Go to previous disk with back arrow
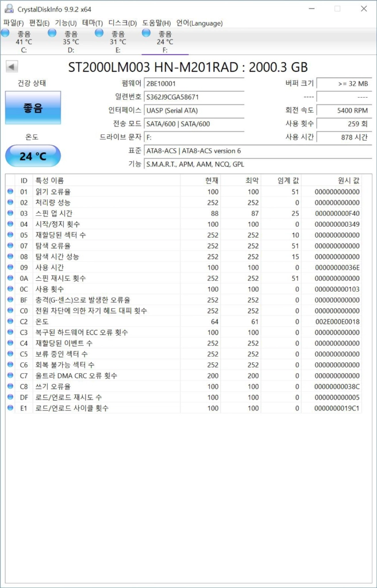The height and width of the screenshot is (588, 377). (11, 67)
